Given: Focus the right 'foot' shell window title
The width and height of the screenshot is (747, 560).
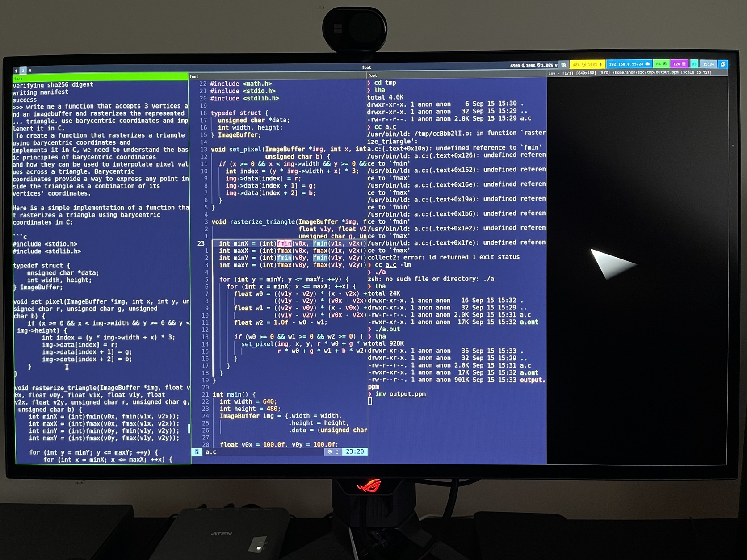Looking at the screenshot, I should pyautogui.click(x=457, y=75).
